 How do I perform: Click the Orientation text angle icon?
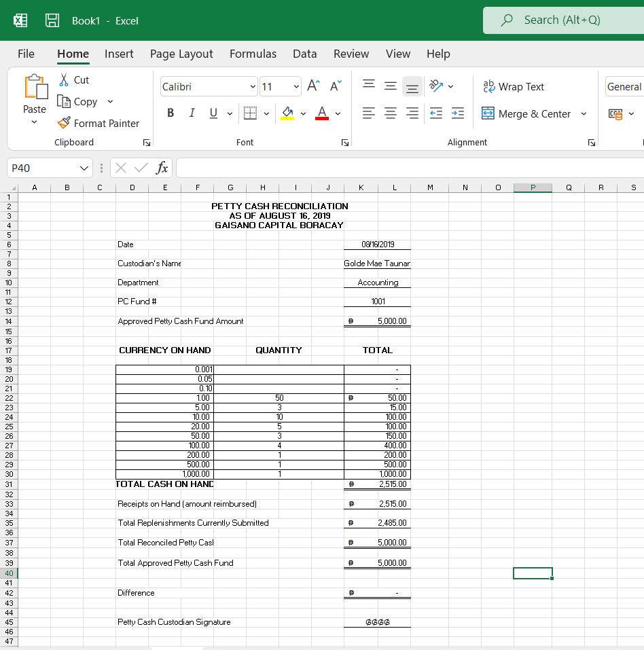(x=435, y=86)
